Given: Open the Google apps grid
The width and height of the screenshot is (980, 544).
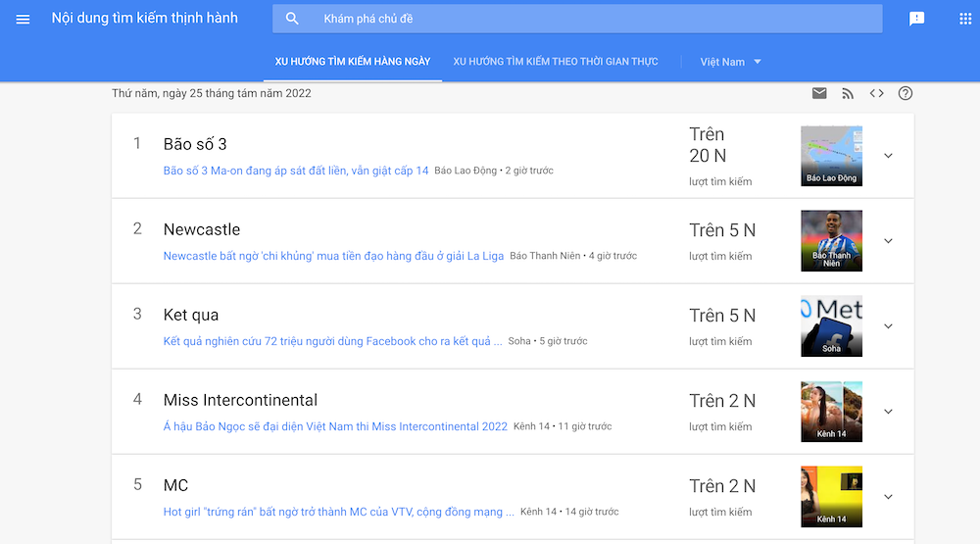Looking at the screenshot, I should [x=965, y=19].
